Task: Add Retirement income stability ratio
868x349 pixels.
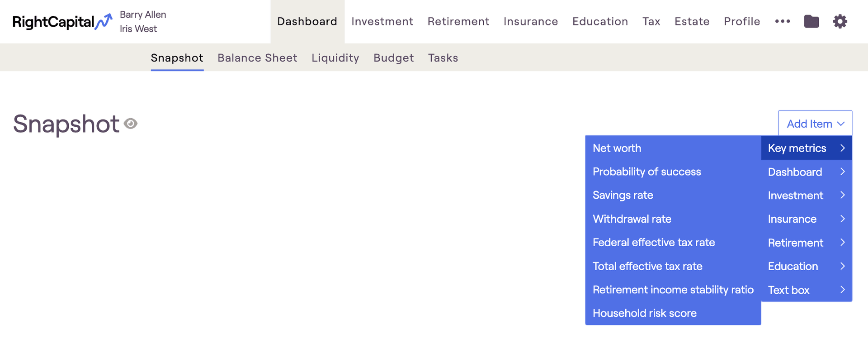Action: (673, 290)
